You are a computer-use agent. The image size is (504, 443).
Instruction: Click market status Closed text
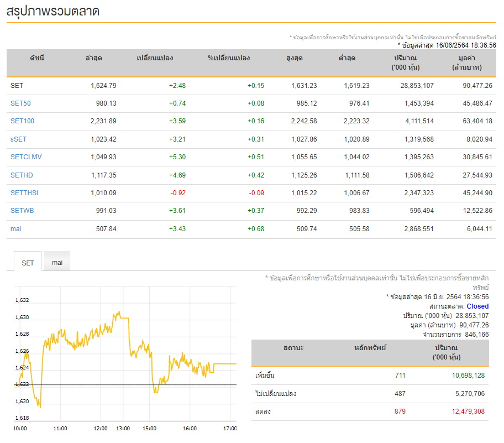[x=477, y=306]
